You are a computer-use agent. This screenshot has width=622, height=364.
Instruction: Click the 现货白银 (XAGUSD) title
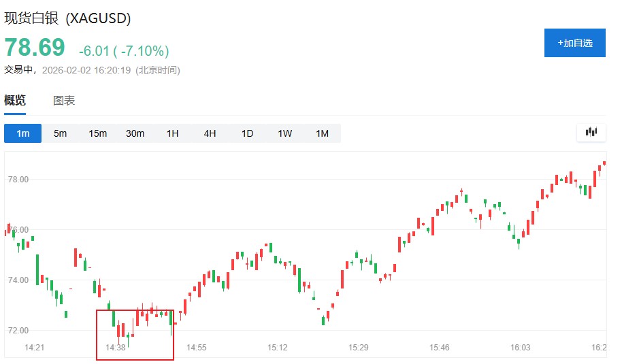[x=68, y=18]
